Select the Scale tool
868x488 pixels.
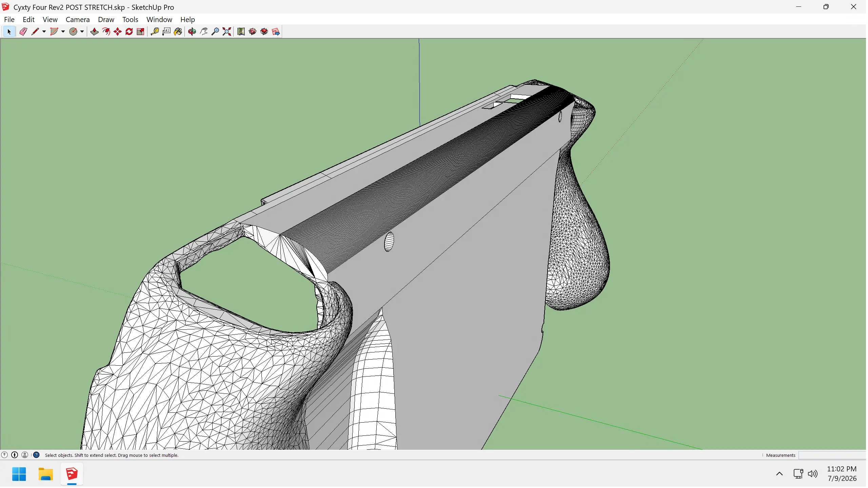141,32
